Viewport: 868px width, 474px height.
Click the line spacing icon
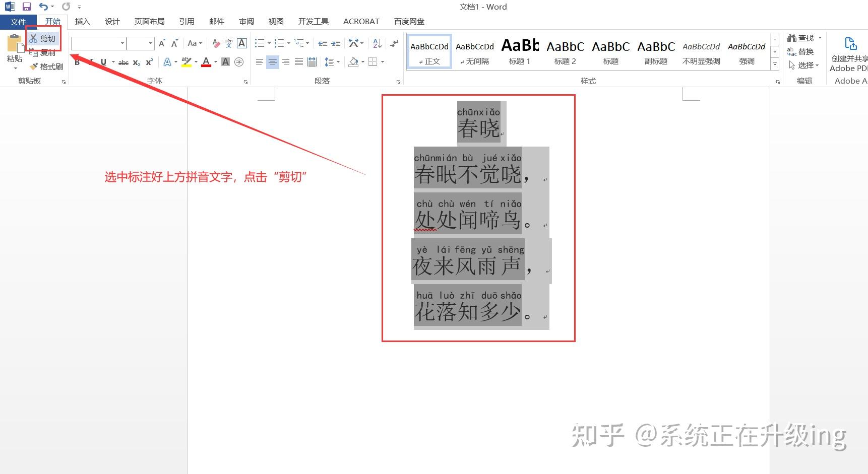coord(329,62)
